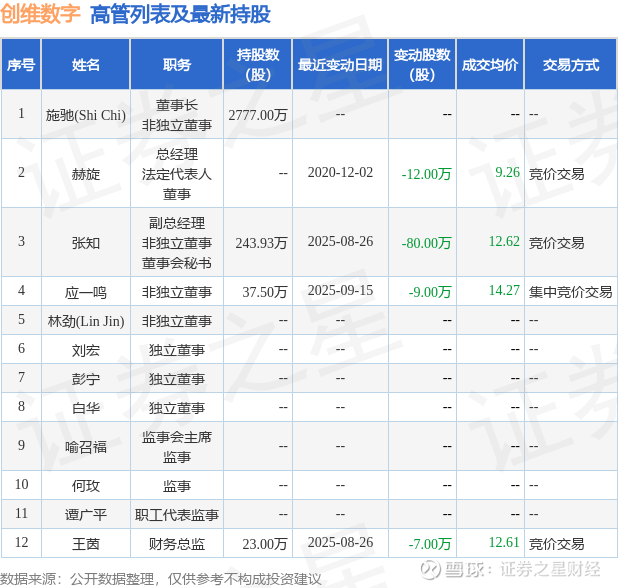Click the name 赫旋
The height and width of the screenshot is (588, 618).
pyautogui.click(x=86, y=174)
